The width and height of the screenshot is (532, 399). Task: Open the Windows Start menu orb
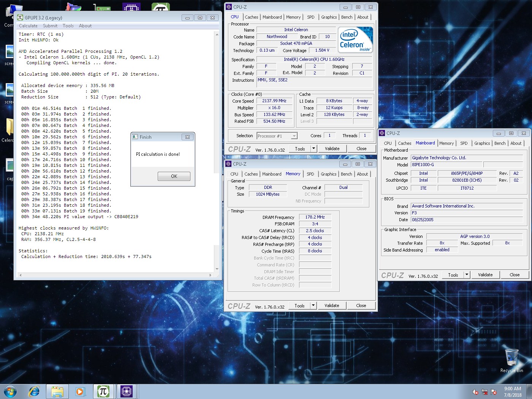click(10, 391)
